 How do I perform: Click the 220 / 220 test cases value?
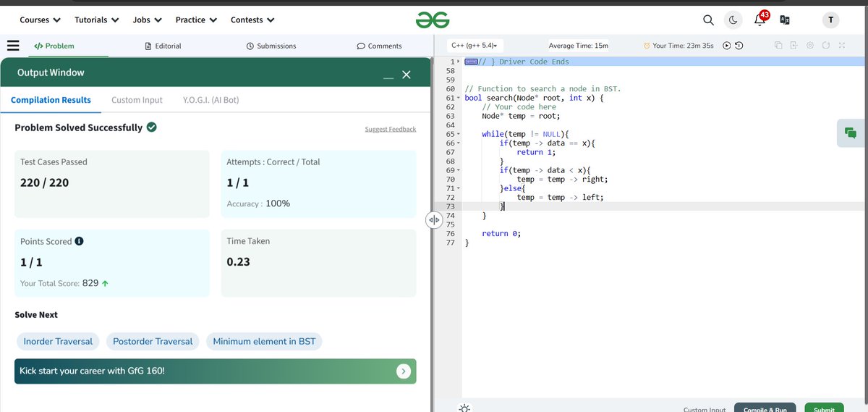click(44, 182)
